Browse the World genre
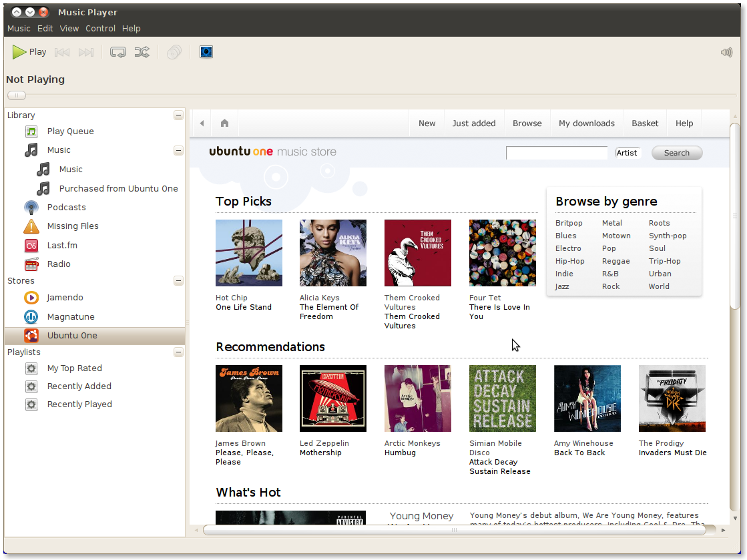This screenshot has width=747, height=560. [x=659, y=286]
